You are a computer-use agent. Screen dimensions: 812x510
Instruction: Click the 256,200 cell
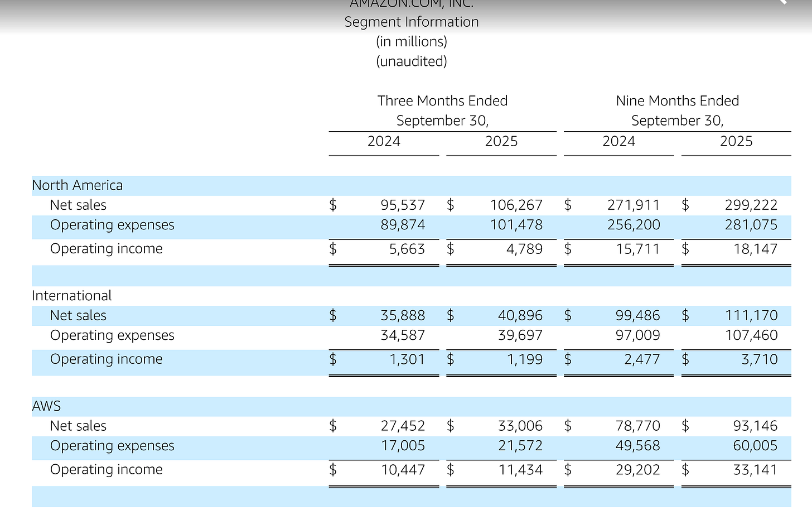pos(634,225)
